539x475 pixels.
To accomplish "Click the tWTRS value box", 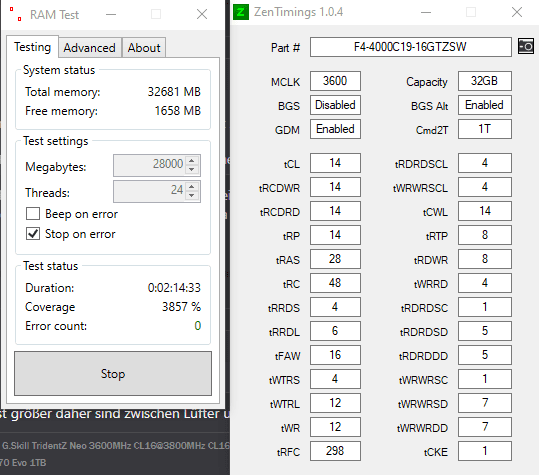I will click(x=335, y=379).
